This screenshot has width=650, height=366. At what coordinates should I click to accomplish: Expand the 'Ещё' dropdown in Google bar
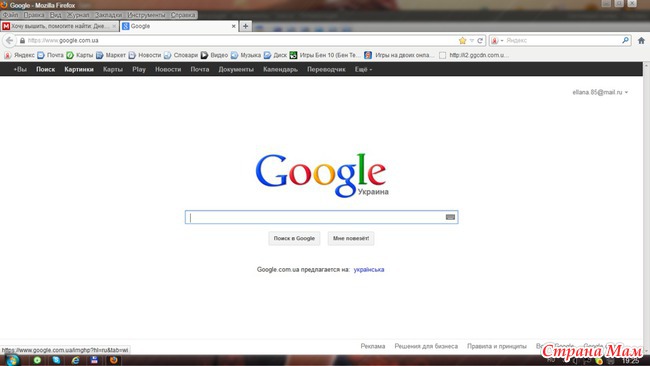pyautogui.click(x=364, y=70)
